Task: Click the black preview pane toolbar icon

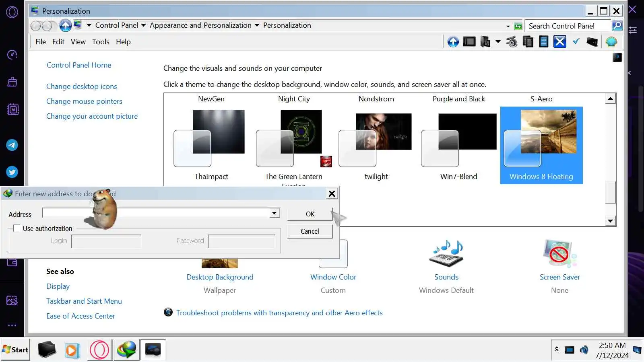Action: click(469, 41)
